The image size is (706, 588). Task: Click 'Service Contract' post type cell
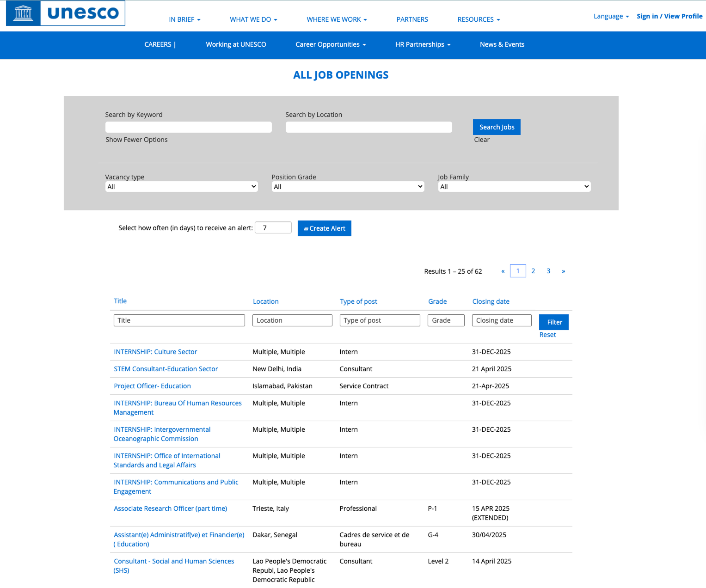pyautogui.click(x=364, y=386)
